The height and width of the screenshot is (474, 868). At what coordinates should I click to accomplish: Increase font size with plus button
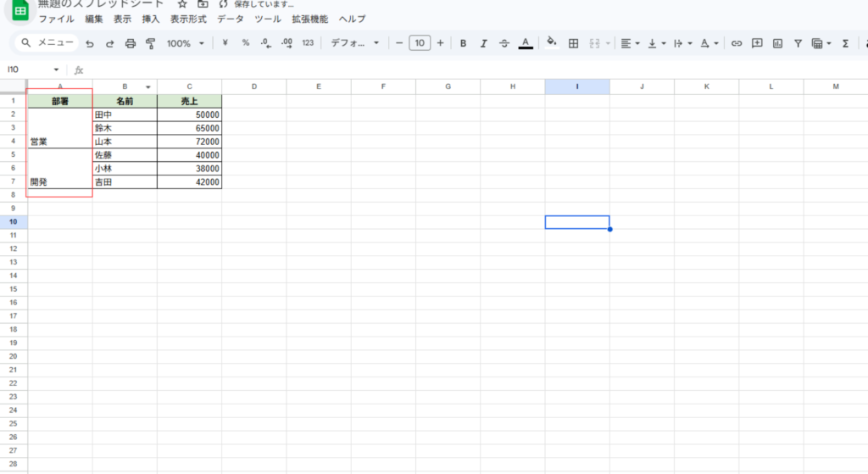[440, 43]
